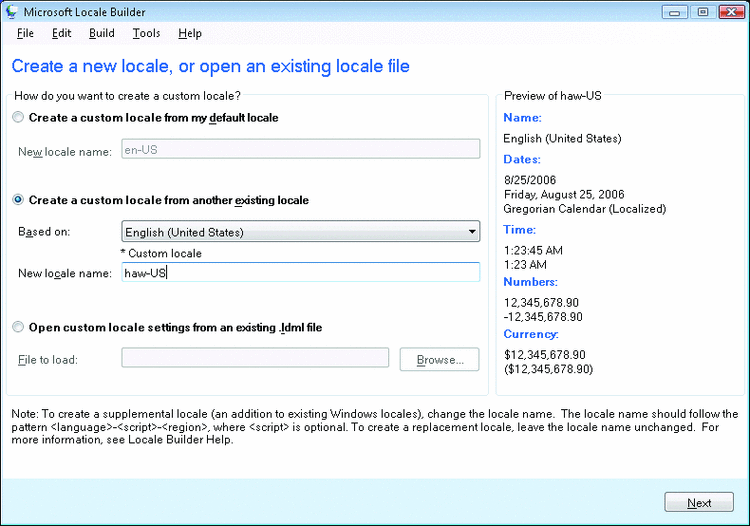Click the 'Create a new locale' heading
Viewport: 750px width, 526px height.
click(210, 66)
